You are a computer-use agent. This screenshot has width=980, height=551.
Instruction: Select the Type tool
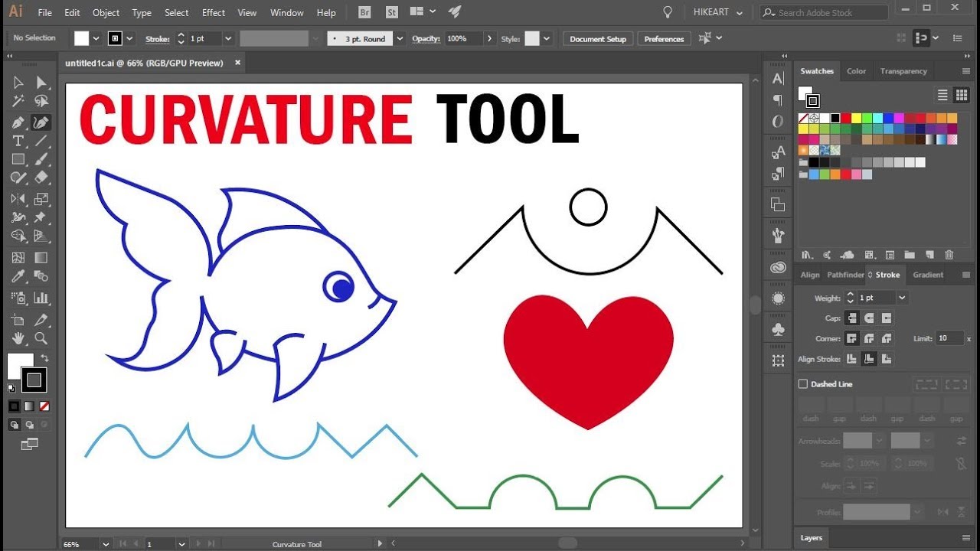coord(18,141)
